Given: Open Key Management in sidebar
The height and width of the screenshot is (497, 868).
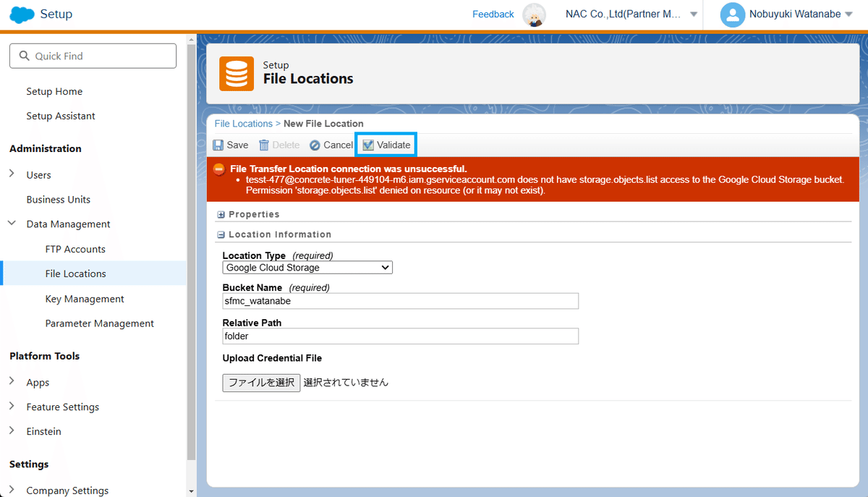Looking at the screenshot, I should point(85,299).
